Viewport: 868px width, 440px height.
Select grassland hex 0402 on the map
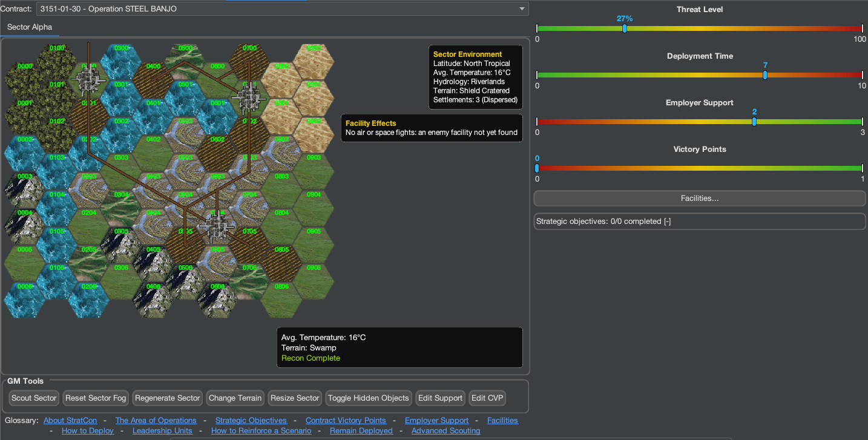coord(153,153)
